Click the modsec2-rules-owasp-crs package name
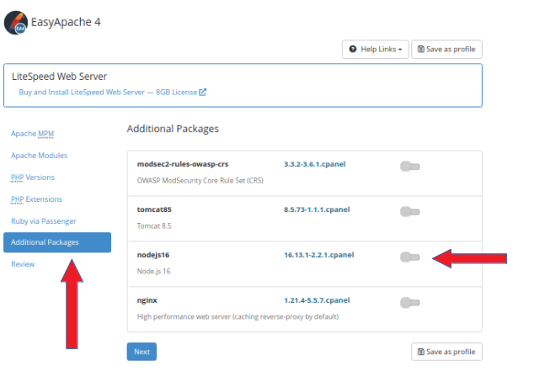 click(x=183, y=164)
